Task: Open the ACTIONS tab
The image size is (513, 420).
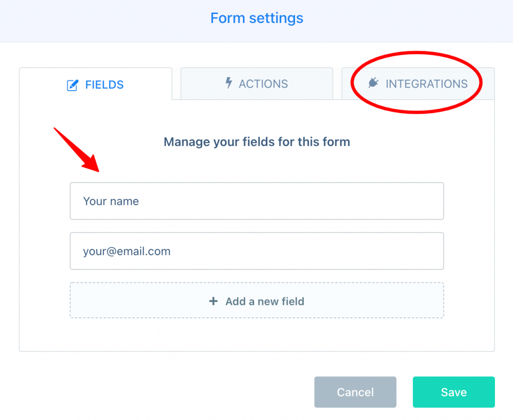Action: [257, 84]
